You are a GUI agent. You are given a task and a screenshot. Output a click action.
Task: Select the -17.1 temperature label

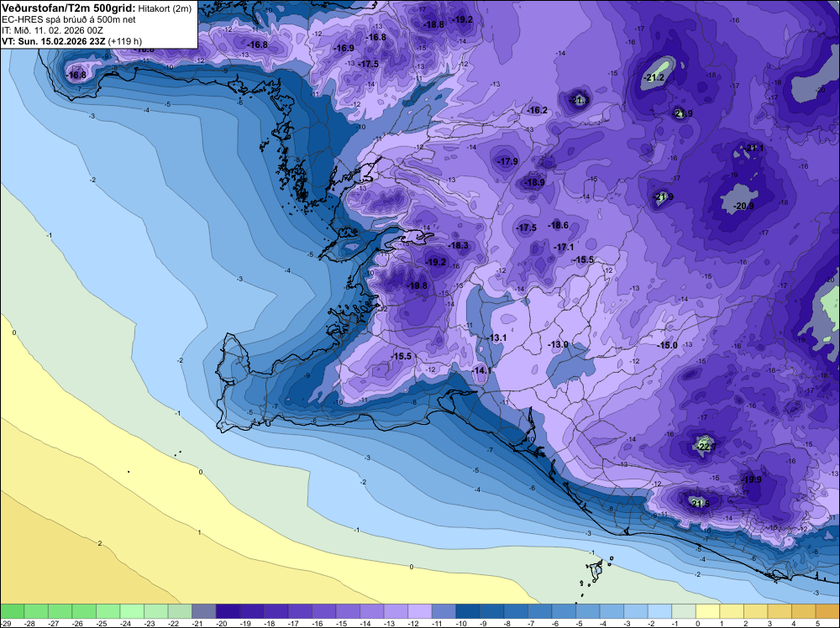tap(564, 247)
